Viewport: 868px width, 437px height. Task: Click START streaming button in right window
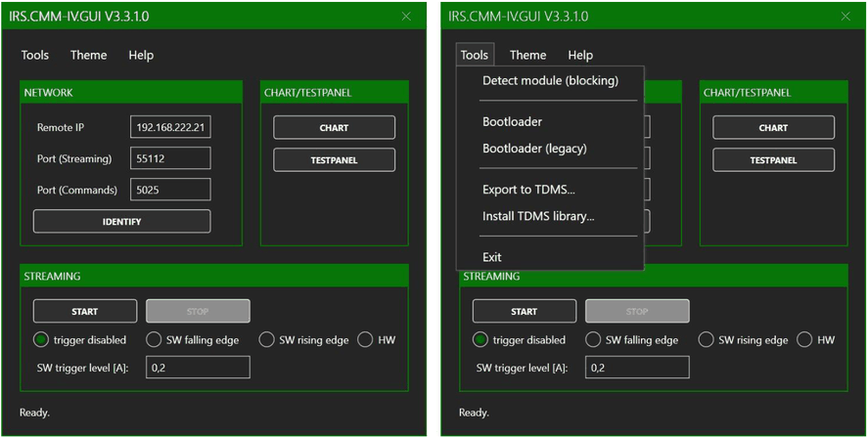point(525,312)
